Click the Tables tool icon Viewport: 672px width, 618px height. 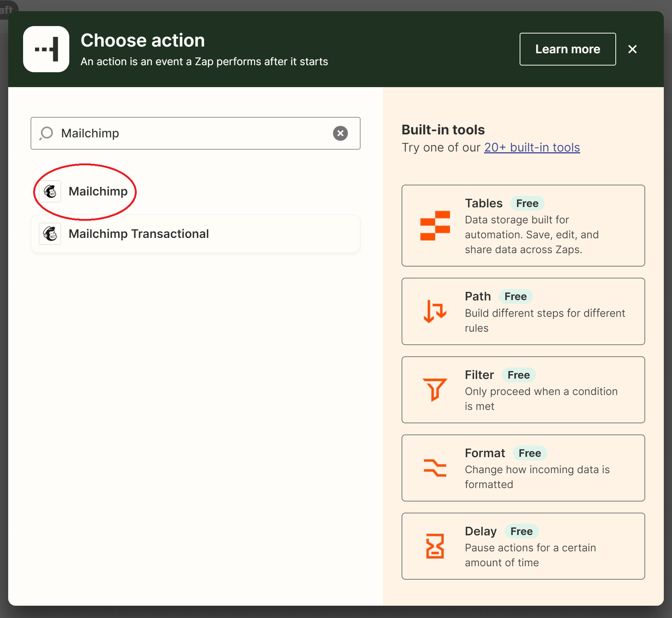click(435, 226)
